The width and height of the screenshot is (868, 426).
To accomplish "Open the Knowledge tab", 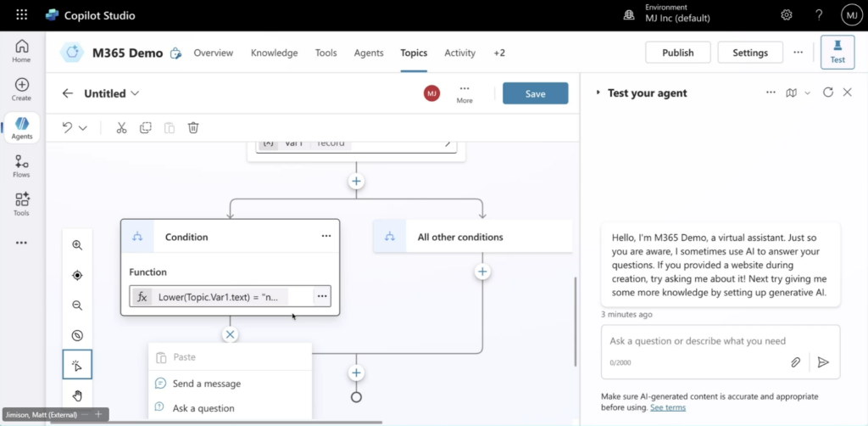I will click(x=274, y=53).
